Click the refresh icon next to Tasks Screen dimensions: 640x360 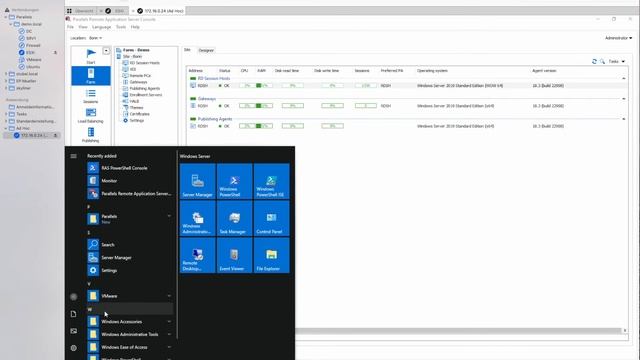click(x=594, y=61)
